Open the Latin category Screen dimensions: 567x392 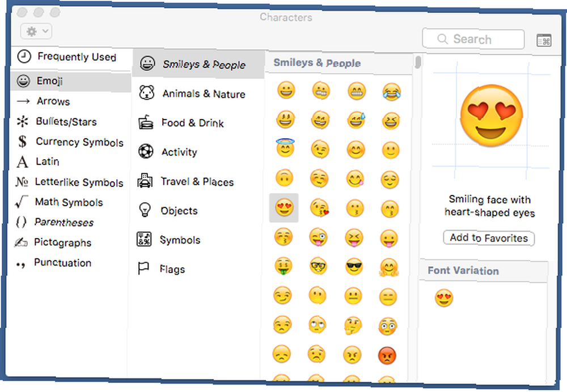click(x=38, y=161)
